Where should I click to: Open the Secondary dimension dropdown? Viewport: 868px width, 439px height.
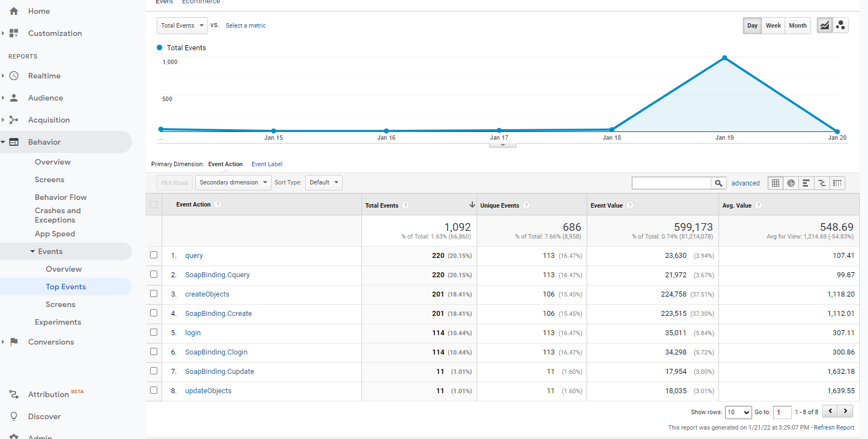[x=233, y=183]
